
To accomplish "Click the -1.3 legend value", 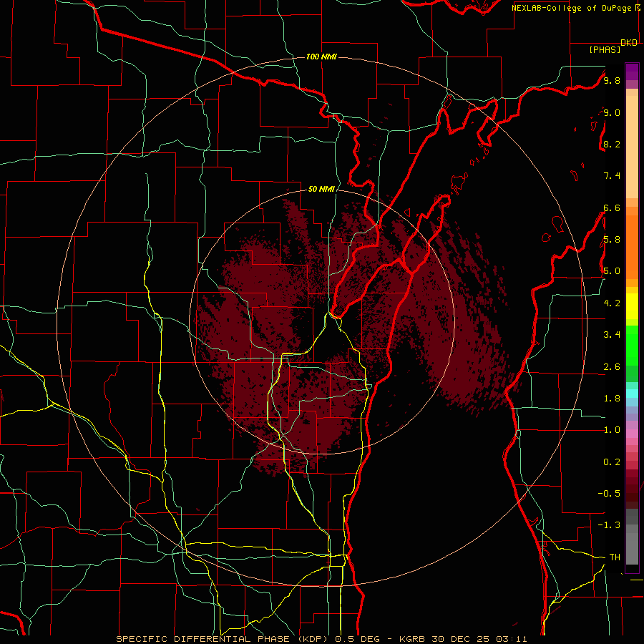I will (x=609, y=525).
